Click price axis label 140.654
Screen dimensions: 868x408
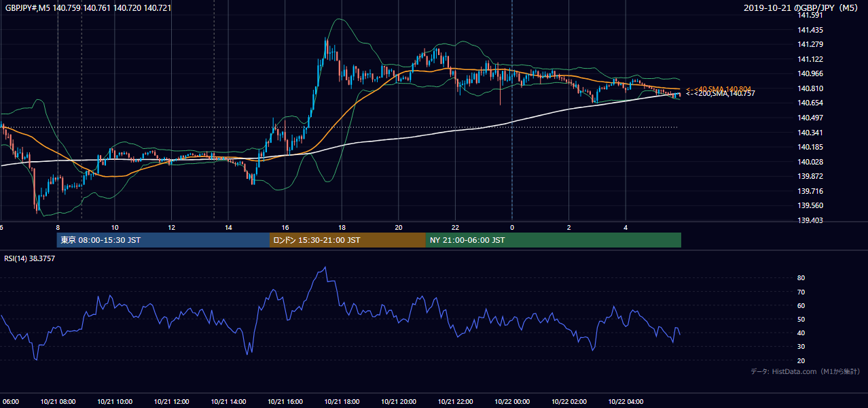[810, 103]
